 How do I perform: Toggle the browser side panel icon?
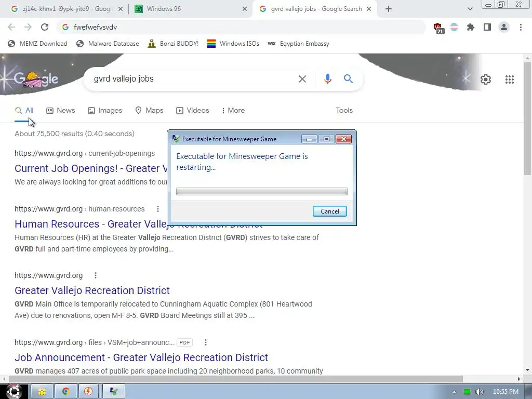[x=487, y=27]
